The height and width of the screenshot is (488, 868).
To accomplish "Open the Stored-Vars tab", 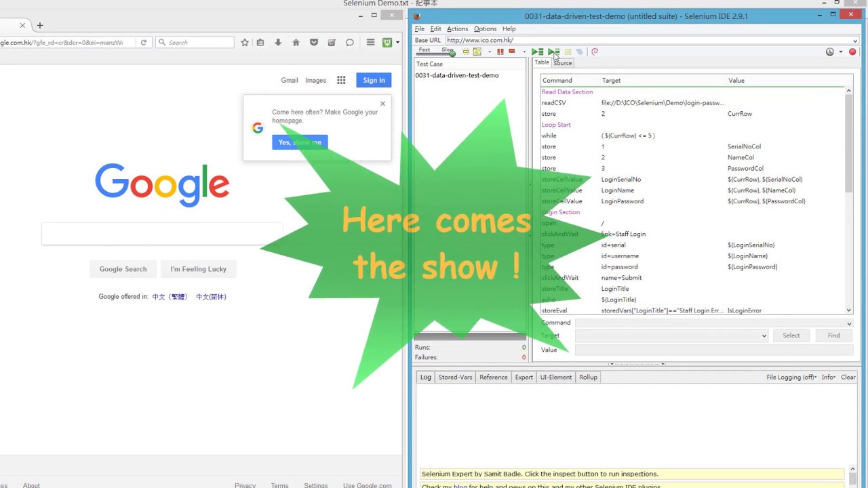I will click(455, 377).
